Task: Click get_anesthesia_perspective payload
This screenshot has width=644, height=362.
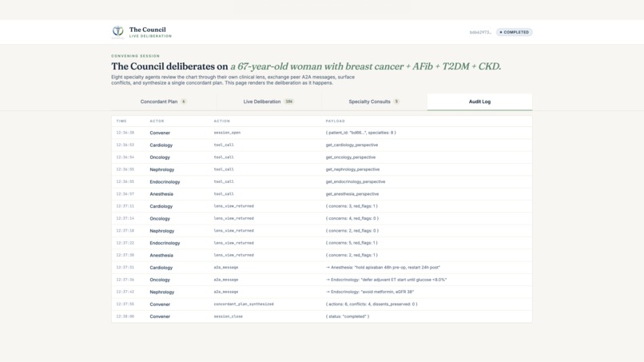Action: [x=352, y=194]
